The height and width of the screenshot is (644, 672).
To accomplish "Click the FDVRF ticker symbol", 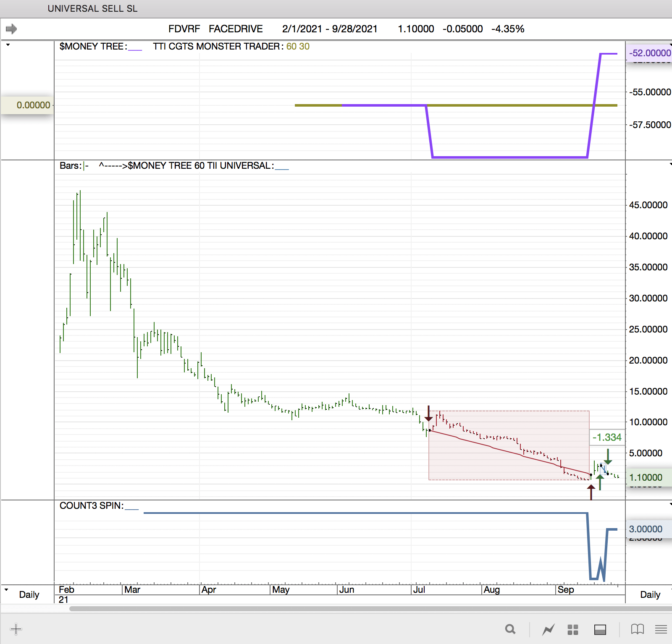I will (x=184, y=29).
